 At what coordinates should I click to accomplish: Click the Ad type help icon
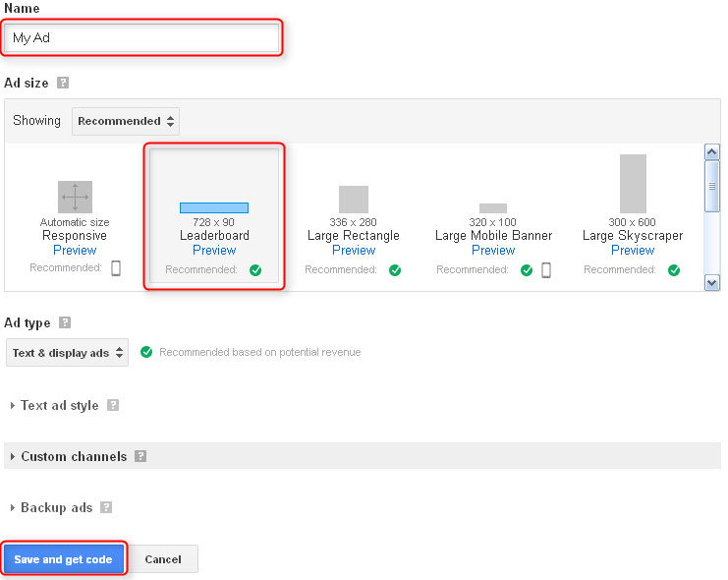pos(65,322)
